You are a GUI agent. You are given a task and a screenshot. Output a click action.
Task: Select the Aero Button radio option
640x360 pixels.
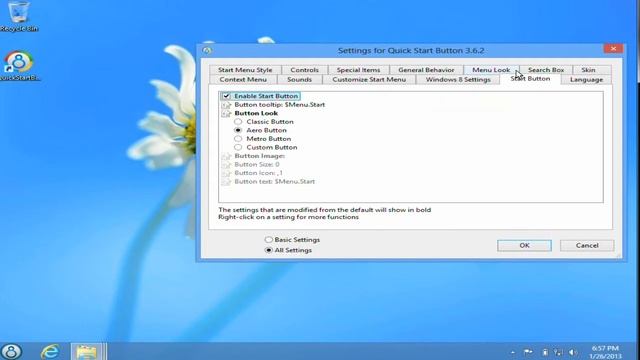(238, 130)
